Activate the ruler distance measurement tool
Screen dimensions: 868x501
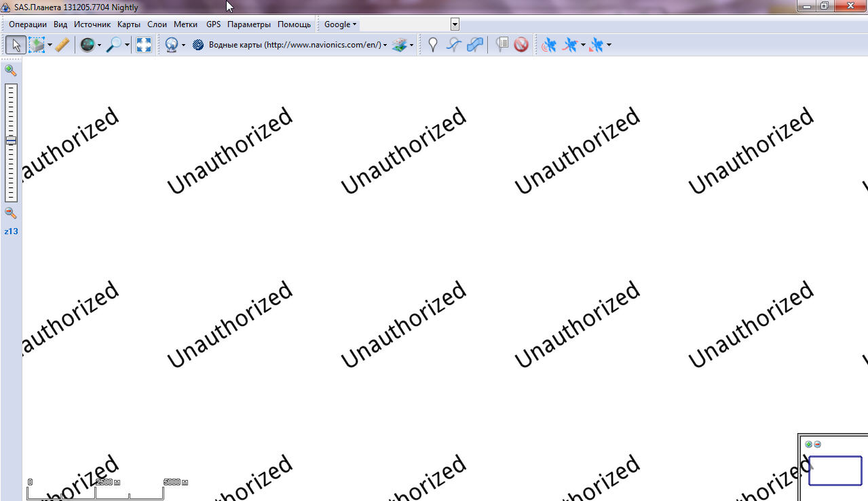tap(62, 45)
